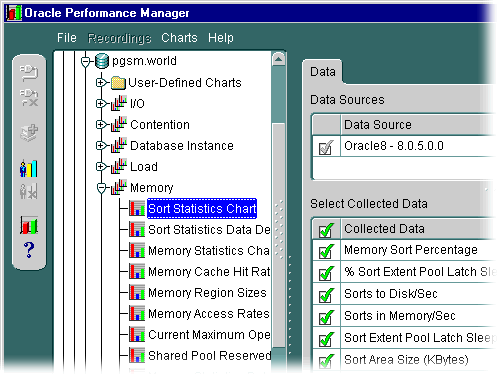
Task: Open the help question mark icon
Action: (x=29, y=250)
